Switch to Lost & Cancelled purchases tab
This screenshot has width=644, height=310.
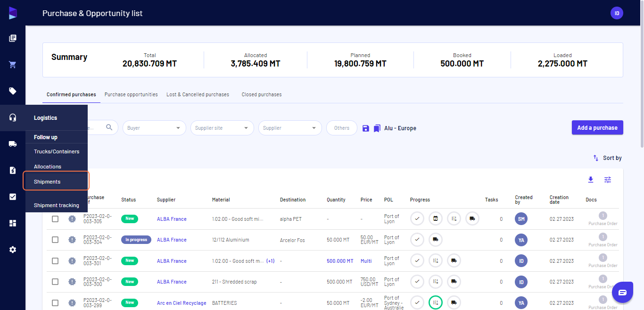point(198,94)
